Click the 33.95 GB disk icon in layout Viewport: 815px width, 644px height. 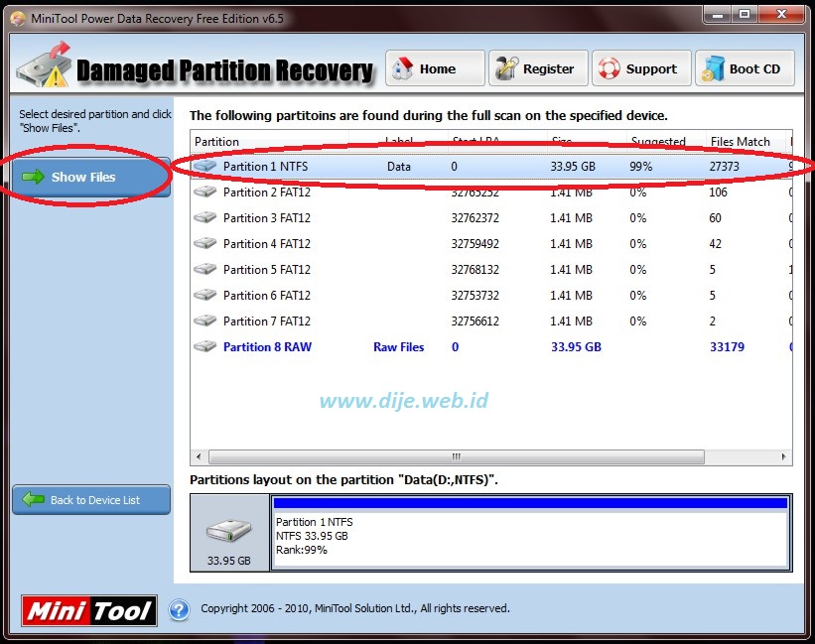[228, 530]
